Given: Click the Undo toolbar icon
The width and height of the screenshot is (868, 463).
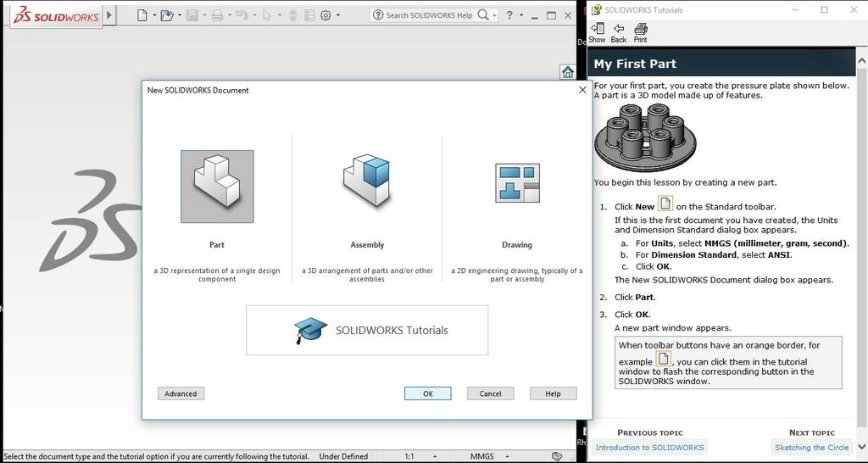Looking at the screenshot, I should [242, 15].
